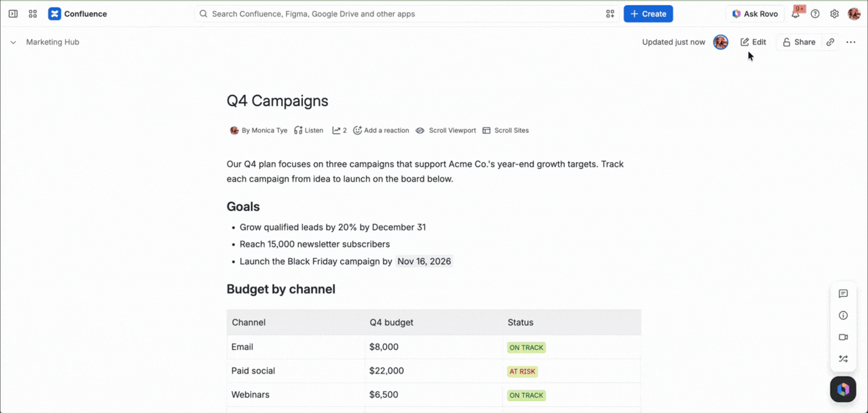This screenshot has height=413, width=868.
Task: Open the comments panel icon
Action: coord(843,294)
